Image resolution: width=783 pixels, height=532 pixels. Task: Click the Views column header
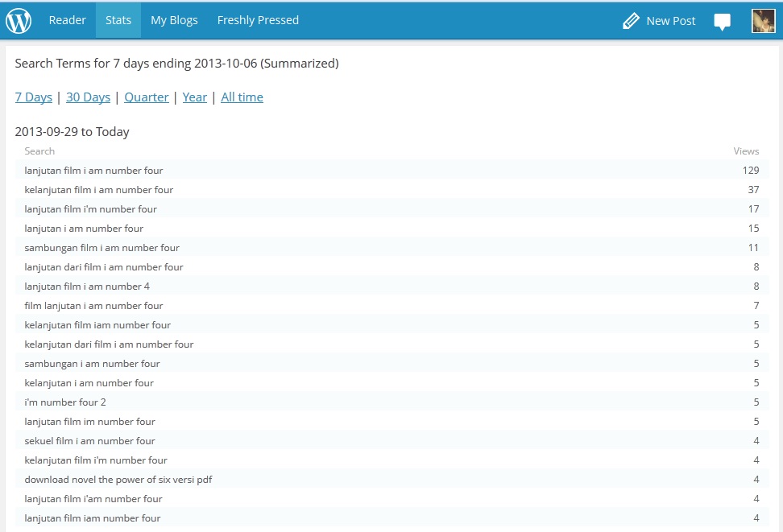746,151
